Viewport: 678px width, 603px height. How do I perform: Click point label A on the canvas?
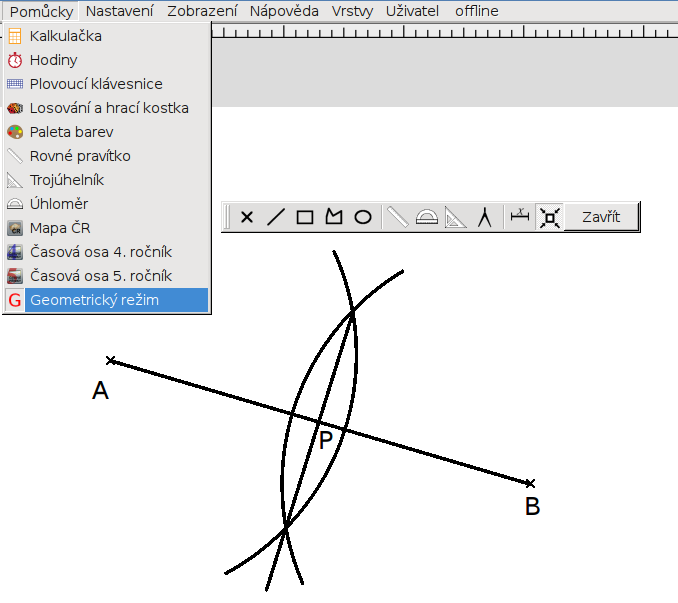point(100,390)
